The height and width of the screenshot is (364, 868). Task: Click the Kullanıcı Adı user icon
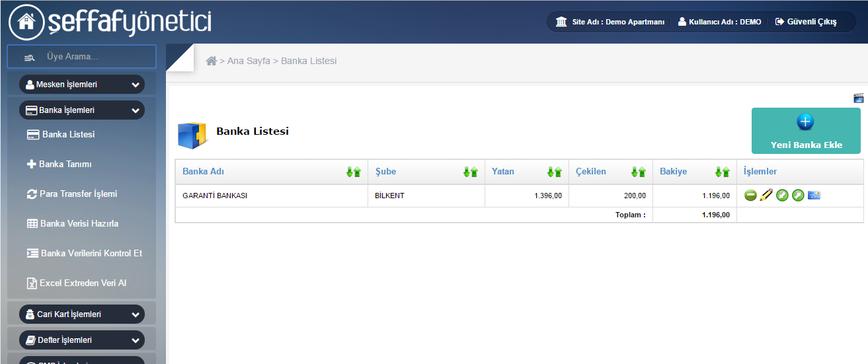pos(682,22)
